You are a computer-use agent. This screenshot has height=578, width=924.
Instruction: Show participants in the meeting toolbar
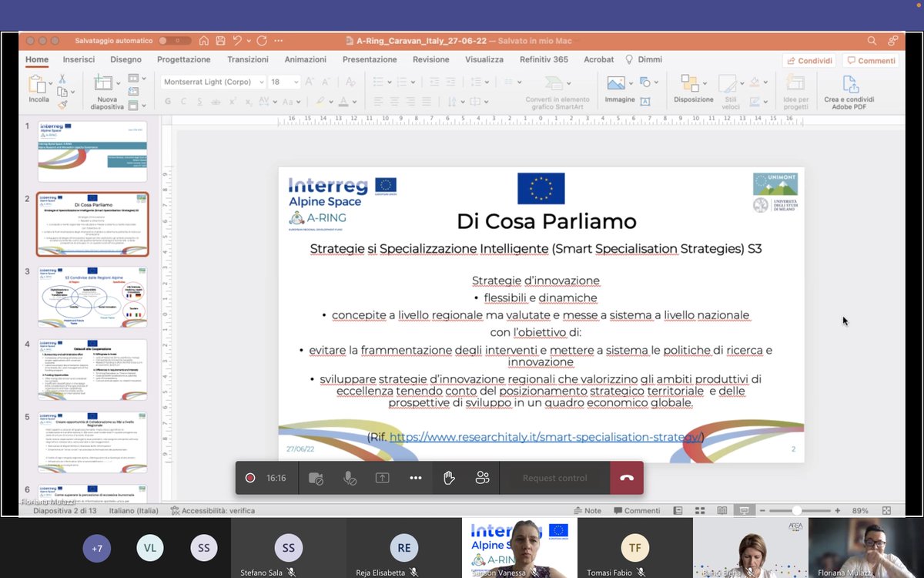coord(482,478)
